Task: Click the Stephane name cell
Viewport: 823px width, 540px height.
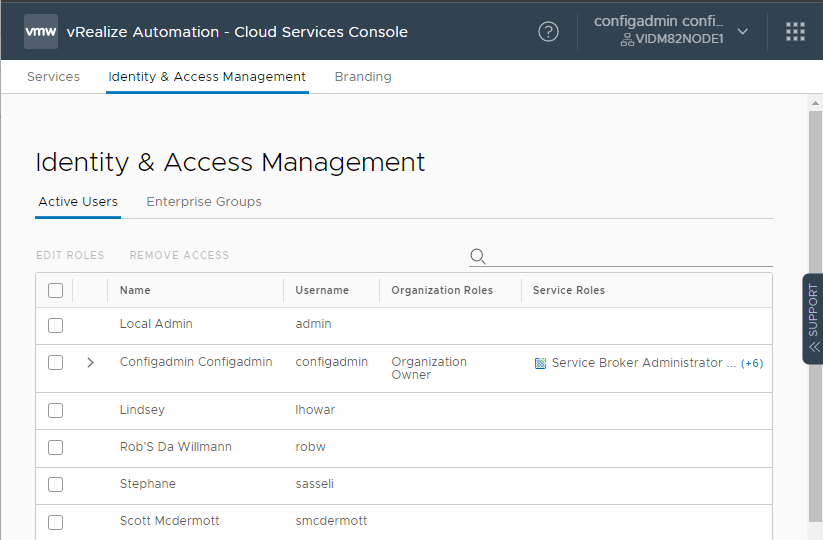Action: (147, 483)
